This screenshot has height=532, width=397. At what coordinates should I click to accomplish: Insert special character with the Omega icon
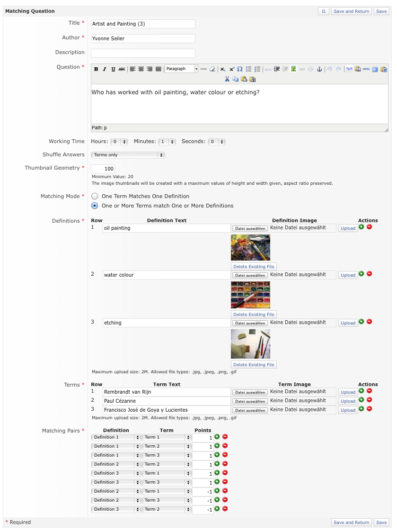(x=240, y=69)
